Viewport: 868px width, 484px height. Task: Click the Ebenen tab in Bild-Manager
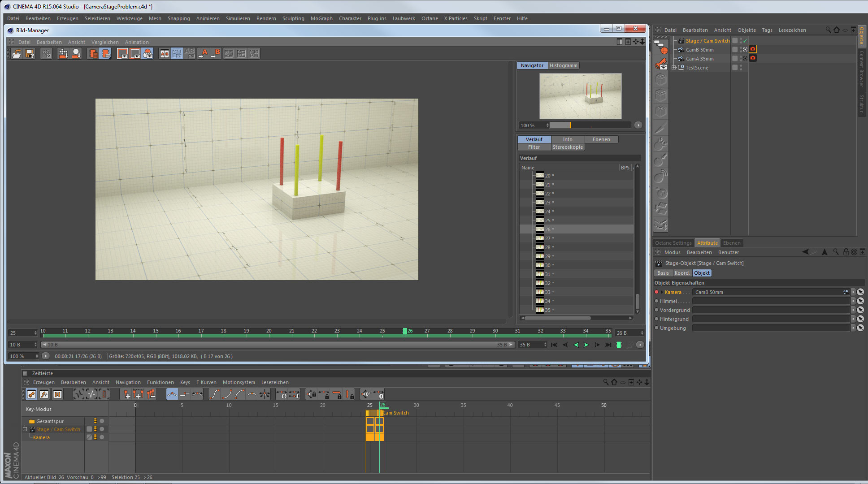point(601,139)
